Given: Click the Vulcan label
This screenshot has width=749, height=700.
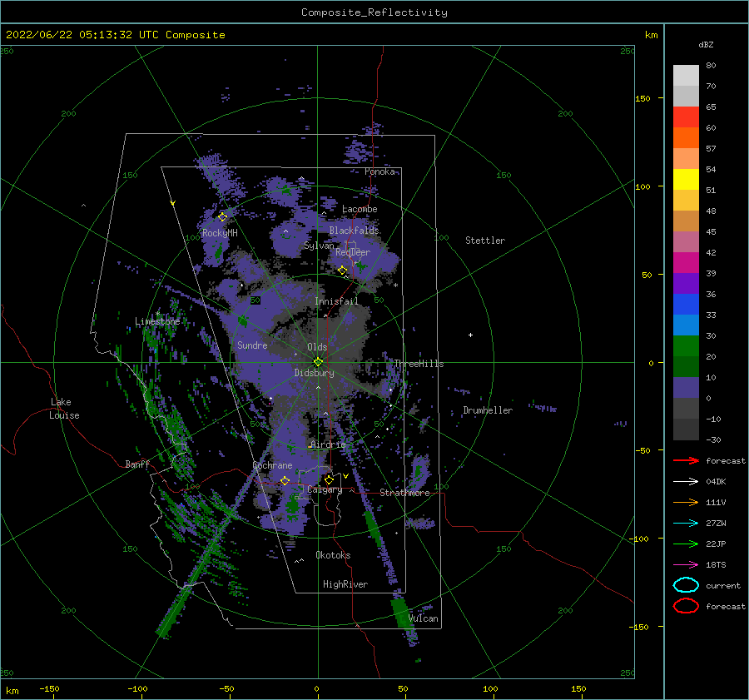Looking at the screenshot, I should click(424, 618).
